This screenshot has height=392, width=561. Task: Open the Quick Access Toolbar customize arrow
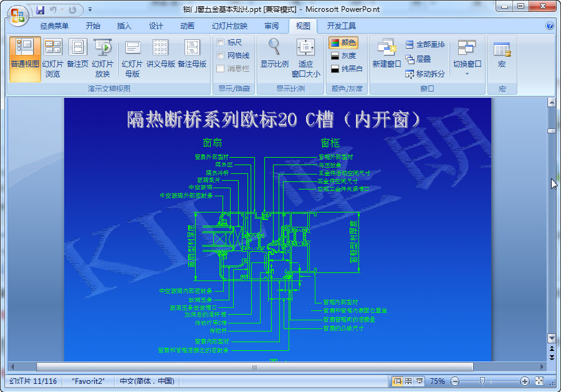[90, 9]
